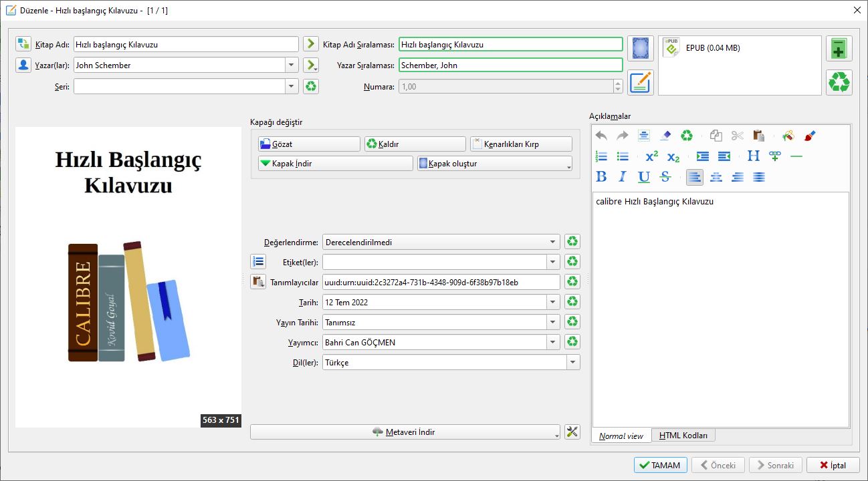Clear rating recycle icon beside Değerlendirme
This screenshot has height=481, width=868.
[x=572, y=242]
